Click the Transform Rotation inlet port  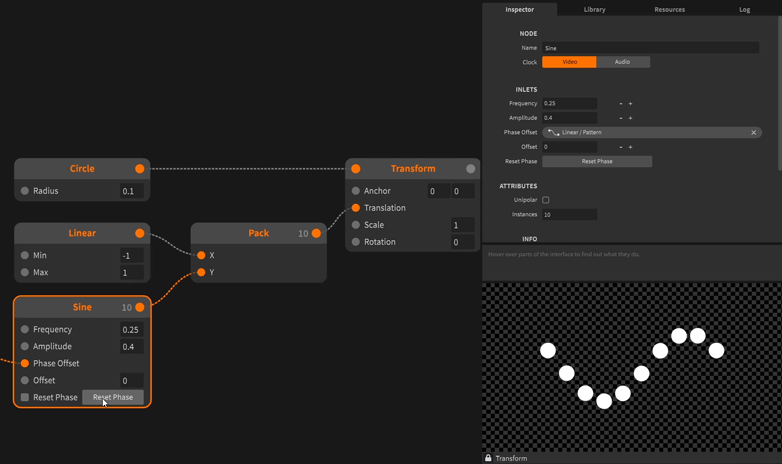(x=356, y=241)
